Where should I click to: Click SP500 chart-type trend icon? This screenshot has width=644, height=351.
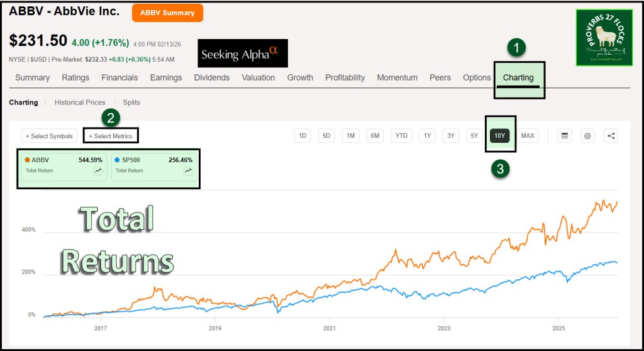pyautogui.click(x=188, y=170)
